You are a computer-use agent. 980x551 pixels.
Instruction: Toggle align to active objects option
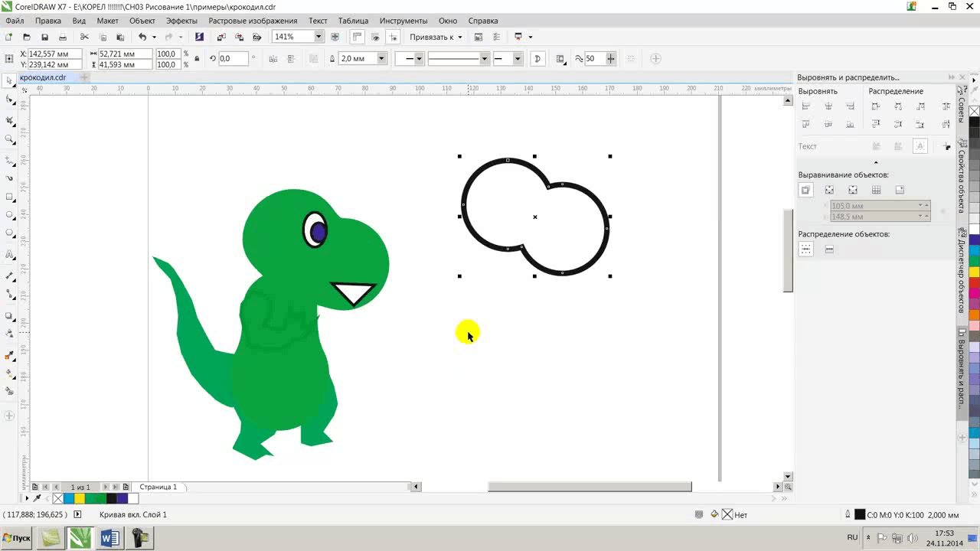805,190
